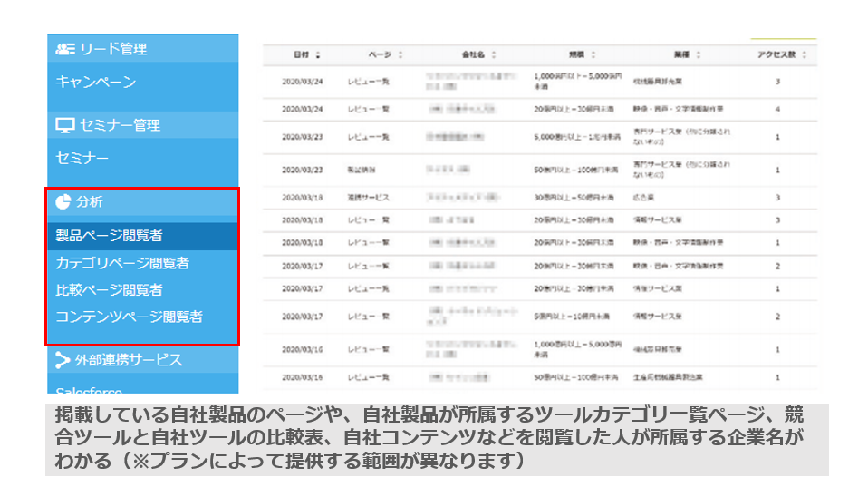Click the date in the 生産用機械器具製造業 row
This screenshot has width=868, height=497.
pyautogui.click(x=303, y=377)
